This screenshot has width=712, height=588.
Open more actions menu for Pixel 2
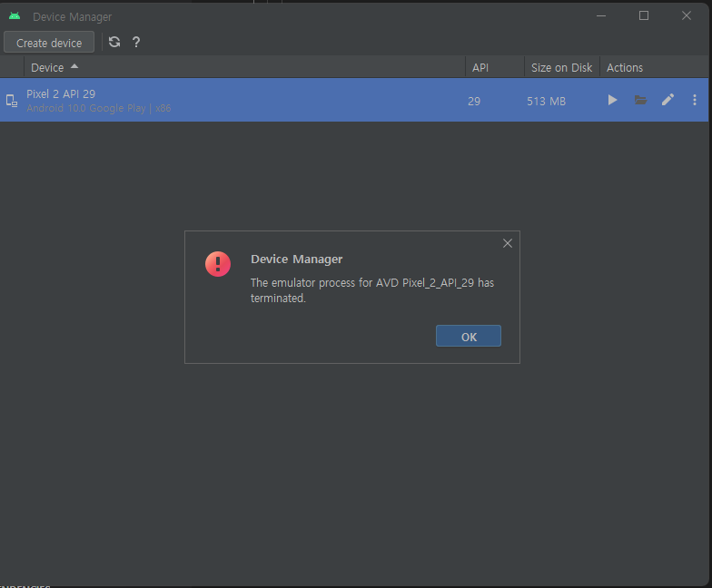pyautogui.click(x=694, y=100)
